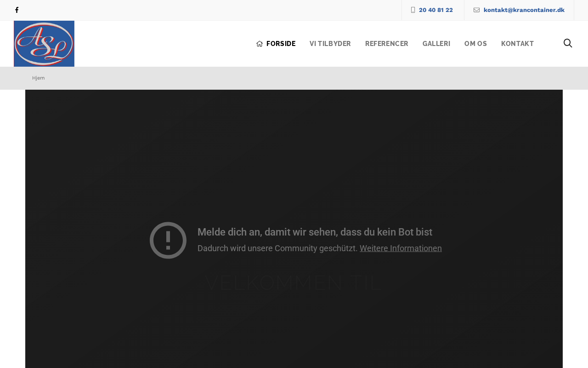The height and width of the screenshot is (368, 588).
Task: Call phone number 20 40 81 22
Action: coord(435,10)
